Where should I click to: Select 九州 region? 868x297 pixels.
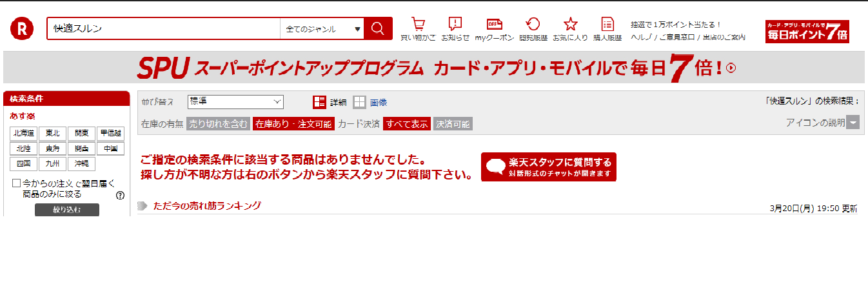53,163
